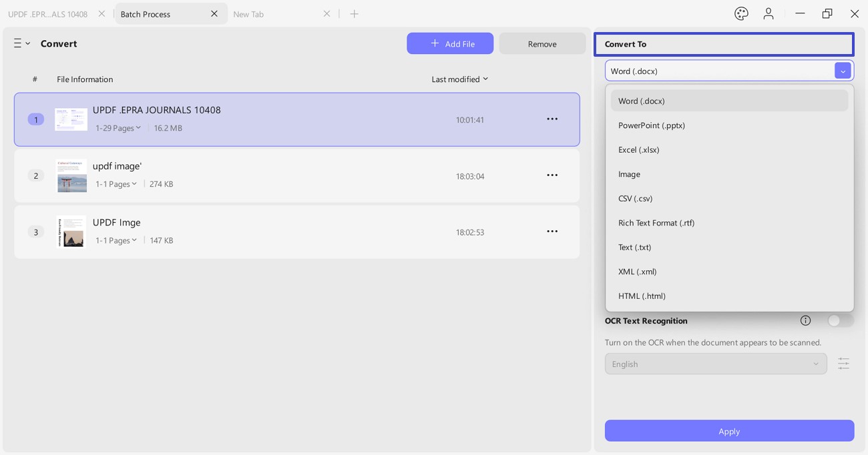
Task: Choose PowerPoint (.pptx) from format list
Action: (x=652, y=125)
